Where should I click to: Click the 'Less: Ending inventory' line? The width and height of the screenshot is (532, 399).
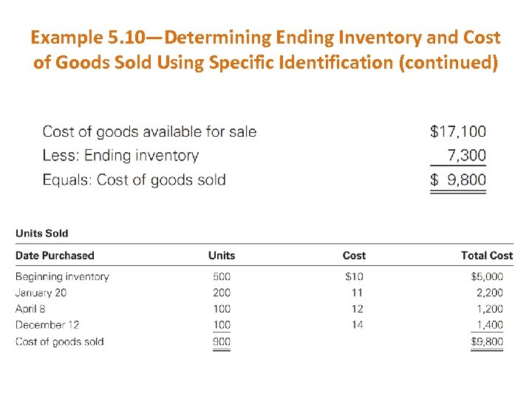(120, 156)
